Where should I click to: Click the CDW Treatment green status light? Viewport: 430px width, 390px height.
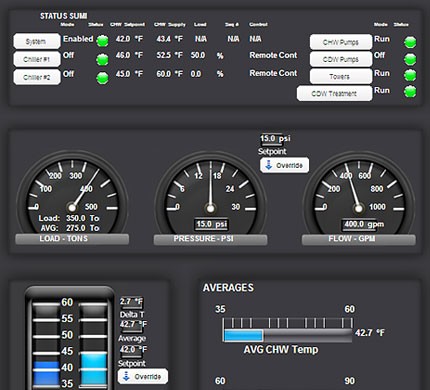tap(410, 91)
